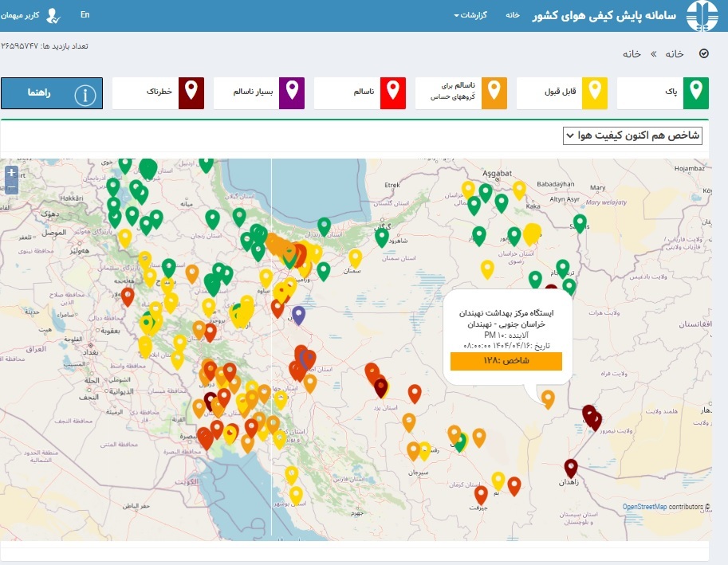Select the orange Nehbandan station marker
The width and height of the screenshot is (728, 565).
(x=548, y=398)
